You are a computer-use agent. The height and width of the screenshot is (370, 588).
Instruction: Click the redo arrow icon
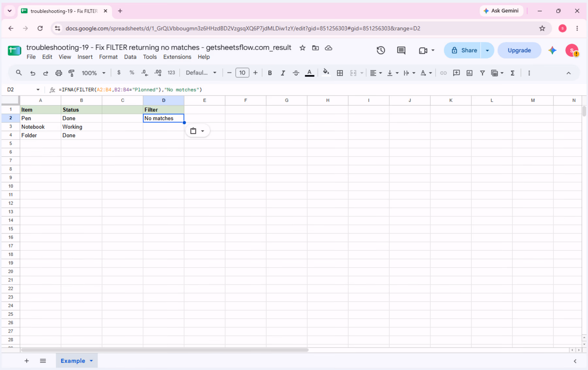pyautogui.click(x=46, y=73)
